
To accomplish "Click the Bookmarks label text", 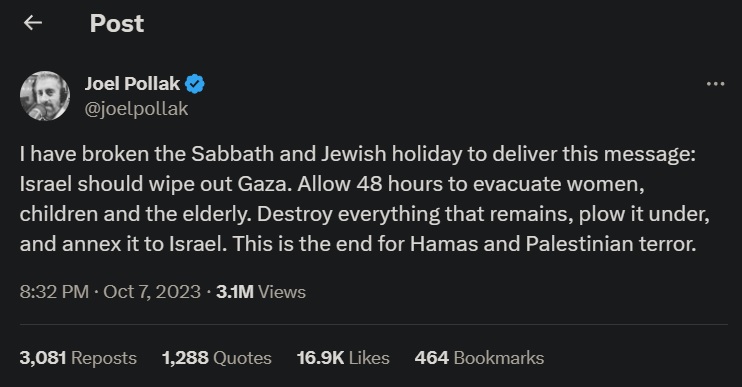I will tap(499, 358).
